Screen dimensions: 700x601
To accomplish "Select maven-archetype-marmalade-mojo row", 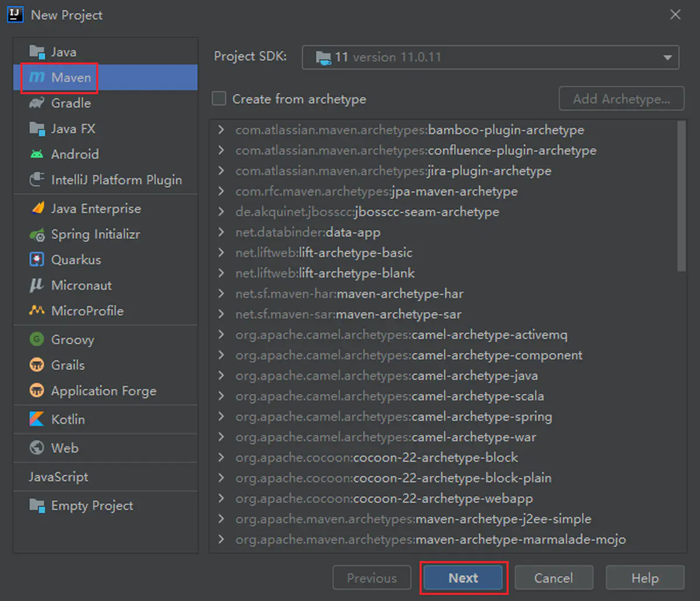I will click(x=443, y=539).
